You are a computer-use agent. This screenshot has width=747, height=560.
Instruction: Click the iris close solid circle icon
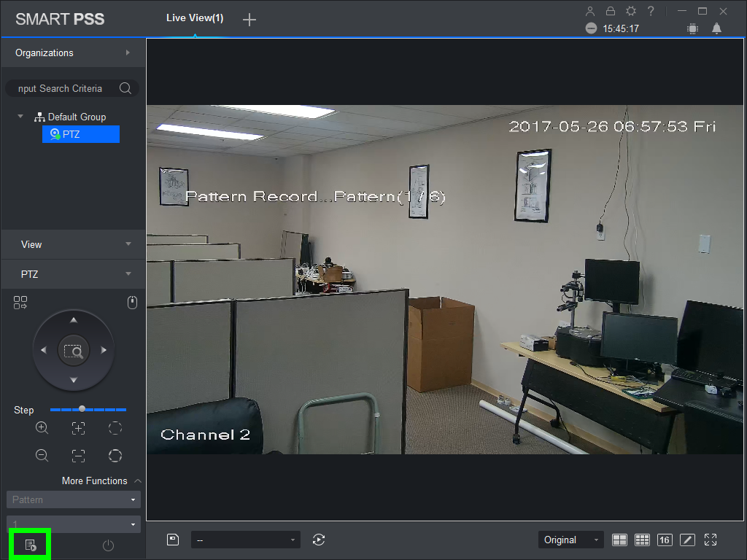click(115, 456)
